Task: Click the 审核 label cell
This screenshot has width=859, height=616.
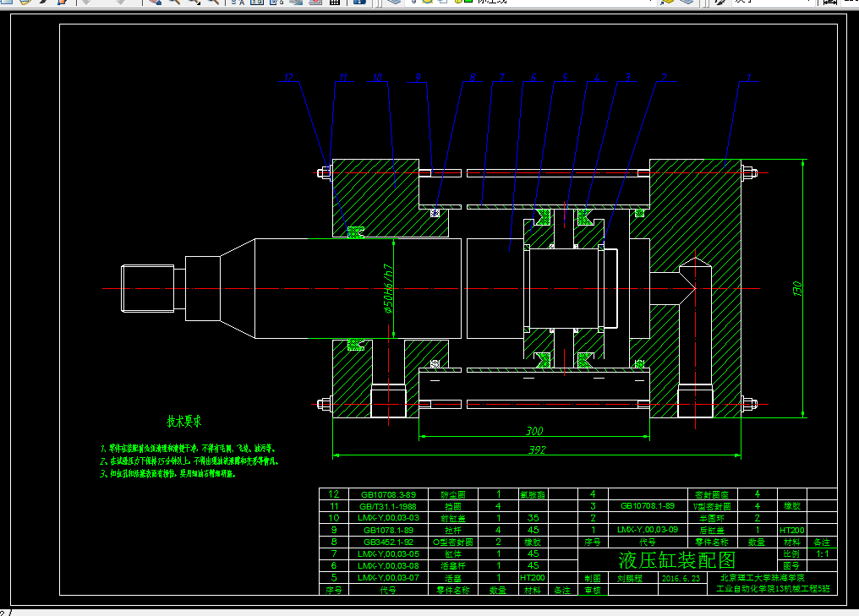Action: (x=593, y=590)
